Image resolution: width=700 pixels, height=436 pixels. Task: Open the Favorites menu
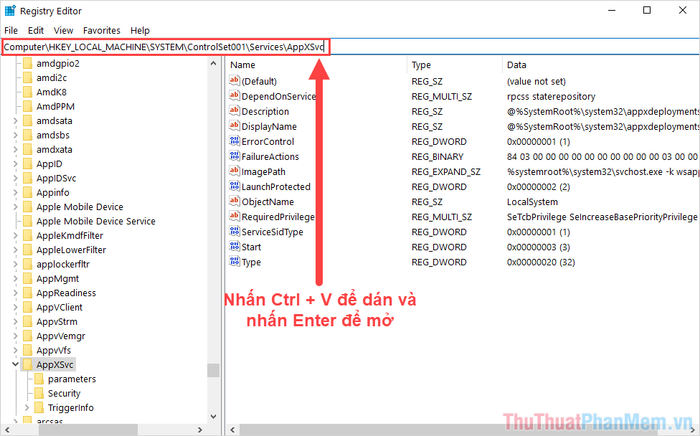(102, 30)
